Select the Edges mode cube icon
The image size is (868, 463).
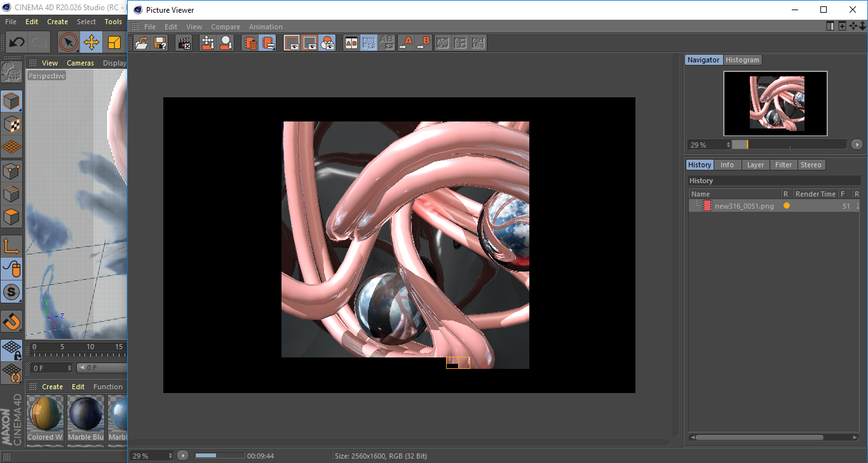pyautogui.click(x=11, y=193)
